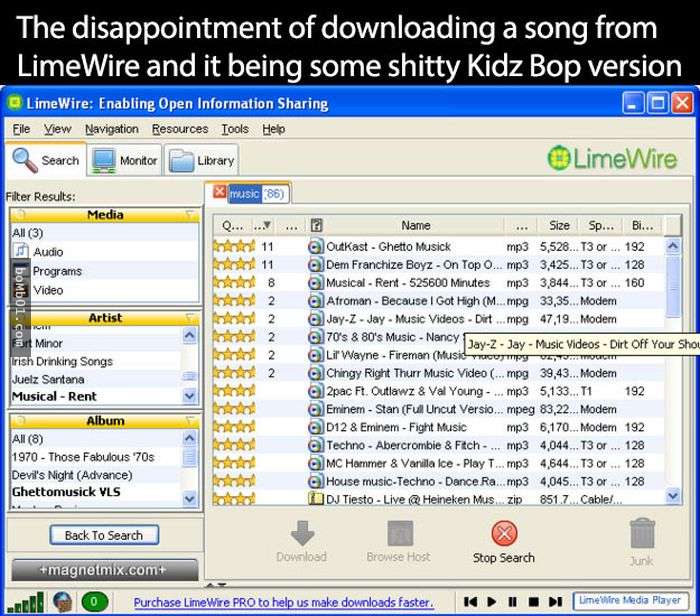Open the Library tab
Screen dimensions: 700x616
201,160
